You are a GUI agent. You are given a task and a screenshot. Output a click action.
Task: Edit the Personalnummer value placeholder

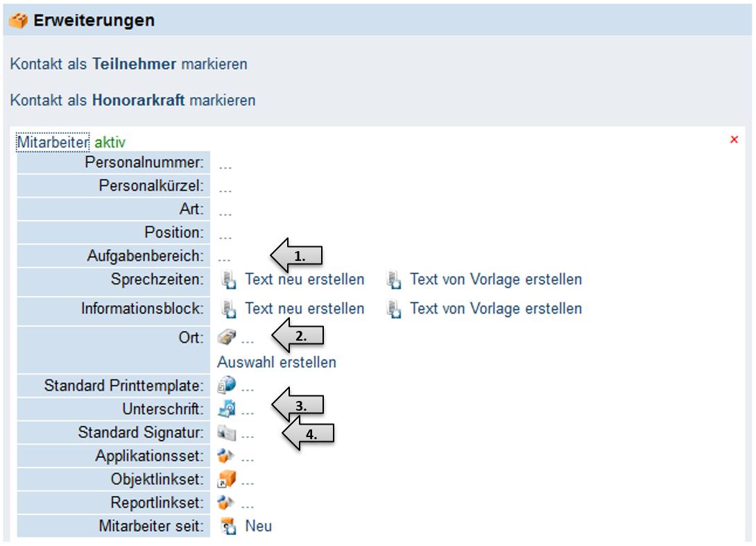[x=225, y=165]
